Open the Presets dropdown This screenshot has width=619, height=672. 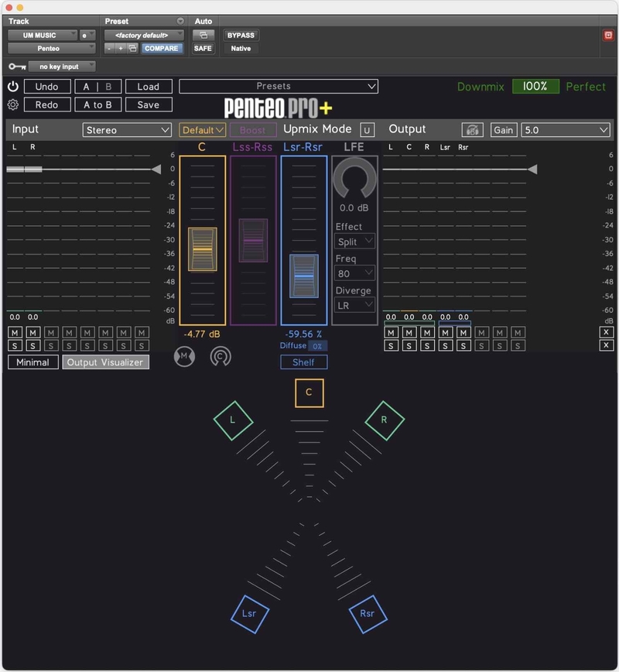279,86
